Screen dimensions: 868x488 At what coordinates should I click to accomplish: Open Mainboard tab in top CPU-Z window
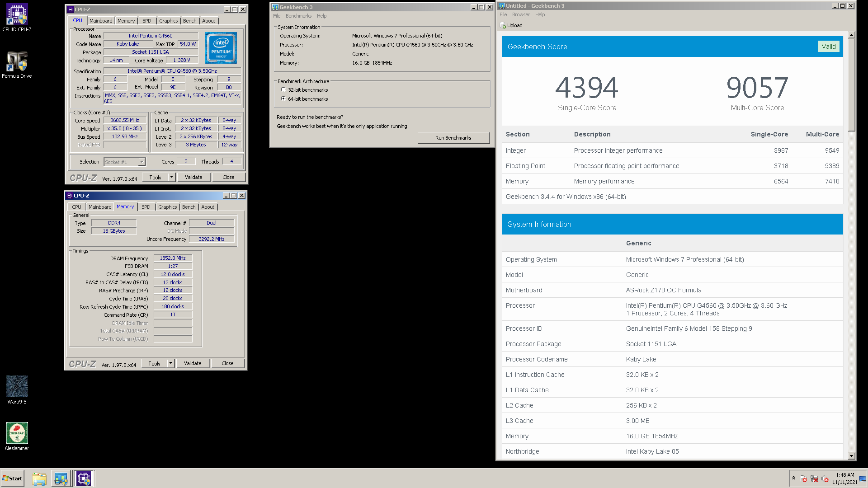(101, 21)
